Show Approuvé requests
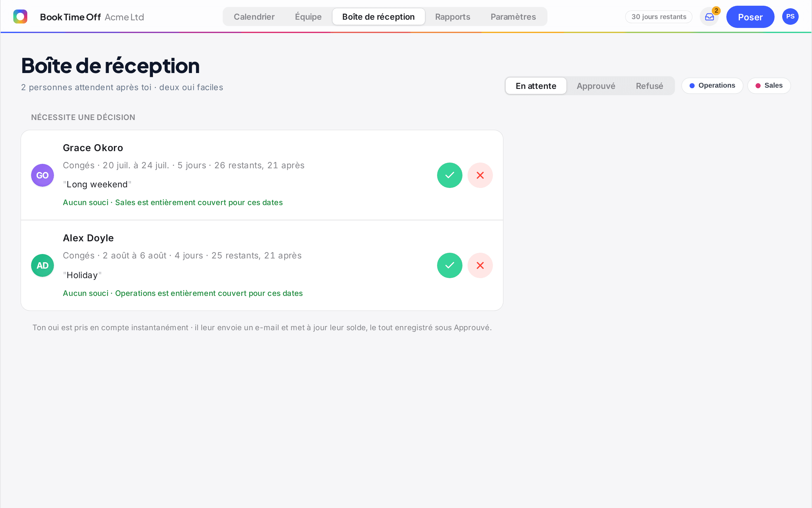Viewport: 812px width, 508px height. 596,86
